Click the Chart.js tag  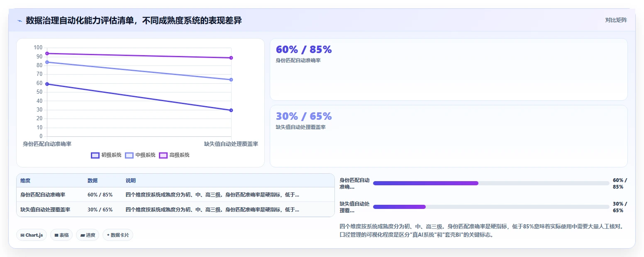[x=32, y=235]
